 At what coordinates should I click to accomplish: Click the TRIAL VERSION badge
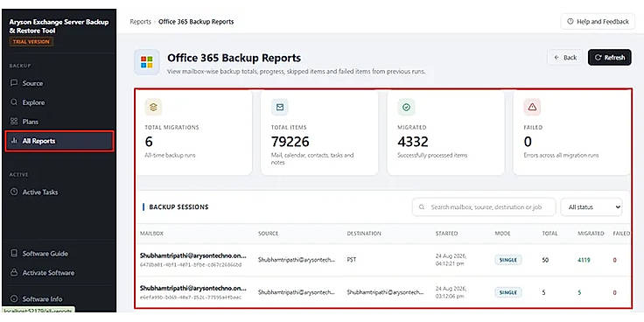coord(31,41)
